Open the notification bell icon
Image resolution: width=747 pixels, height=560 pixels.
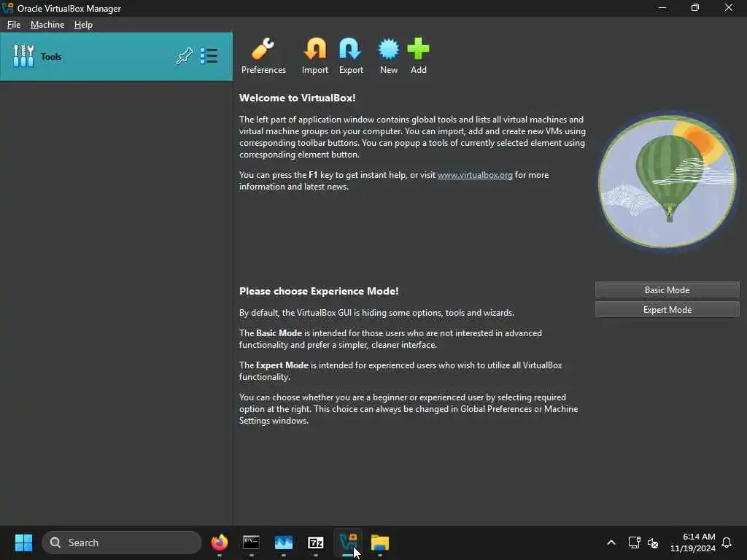(x=727, y=542)
